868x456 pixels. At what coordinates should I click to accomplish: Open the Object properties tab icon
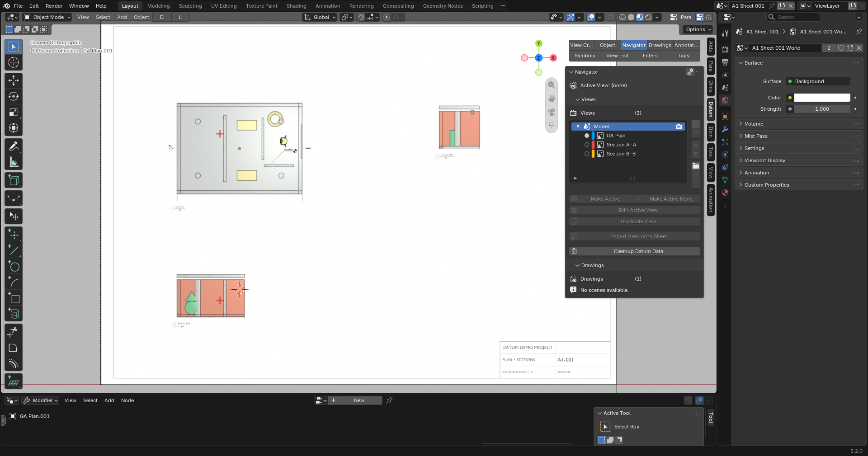[725, 117]
